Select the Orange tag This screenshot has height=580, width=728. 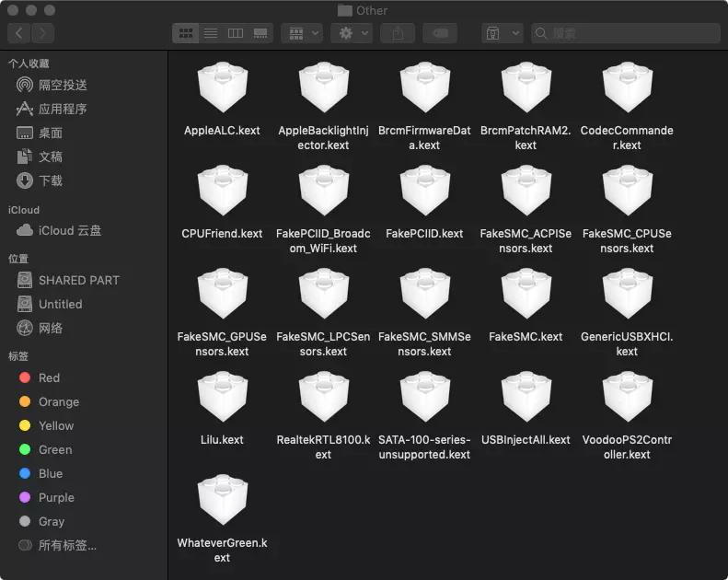[49, 401]
